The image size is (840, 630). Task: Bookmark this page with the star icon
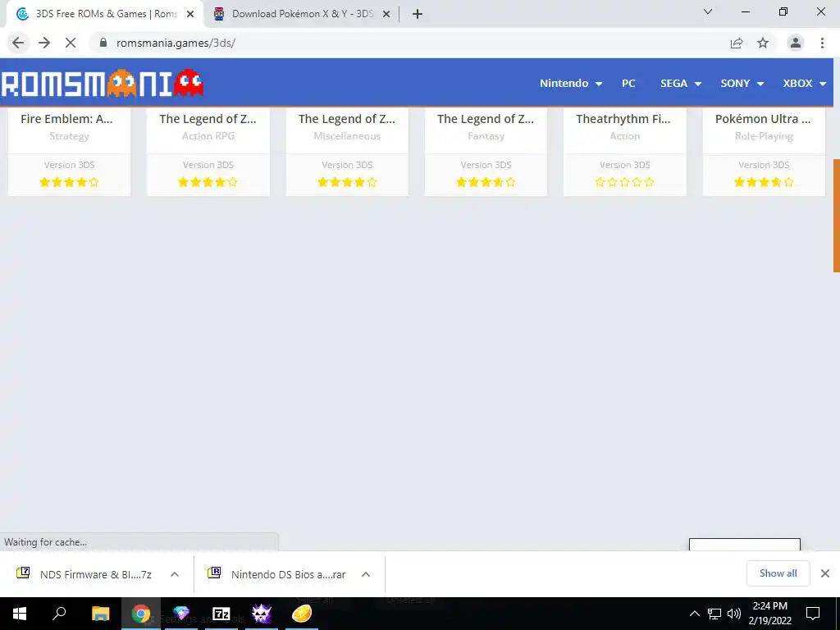763,43
